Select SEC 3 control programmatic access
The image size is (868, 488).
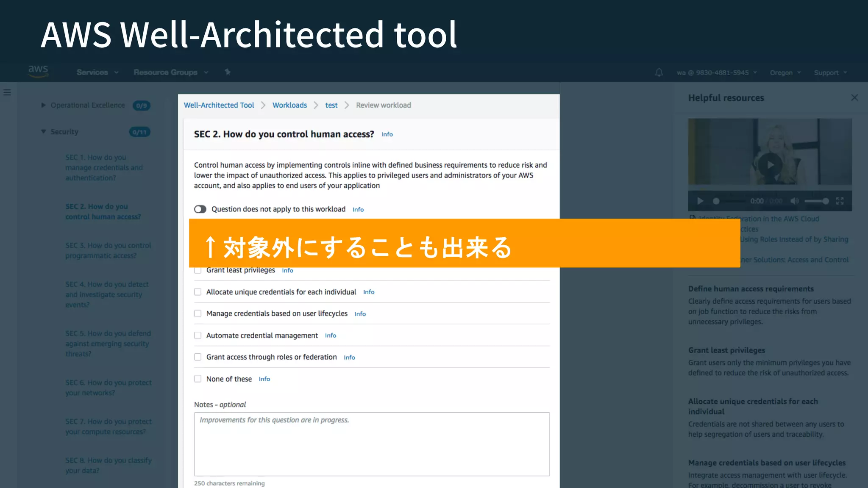click(x=108, y=250)
